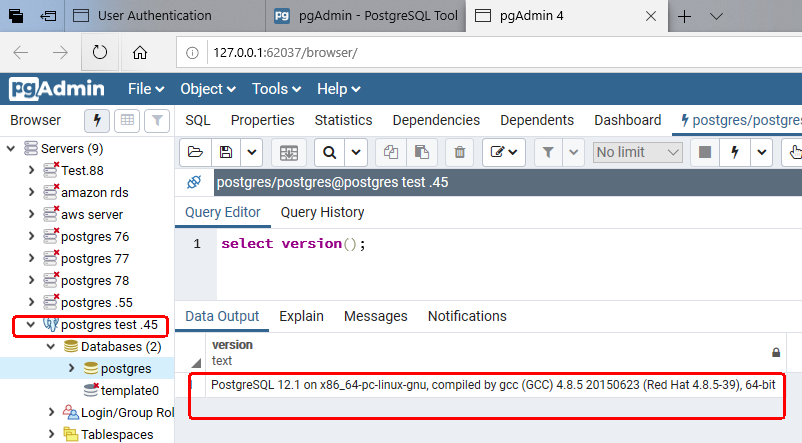802x443 pixels.
Task: Click the Paste icon in query toolbar
Action: coord(421,152)
